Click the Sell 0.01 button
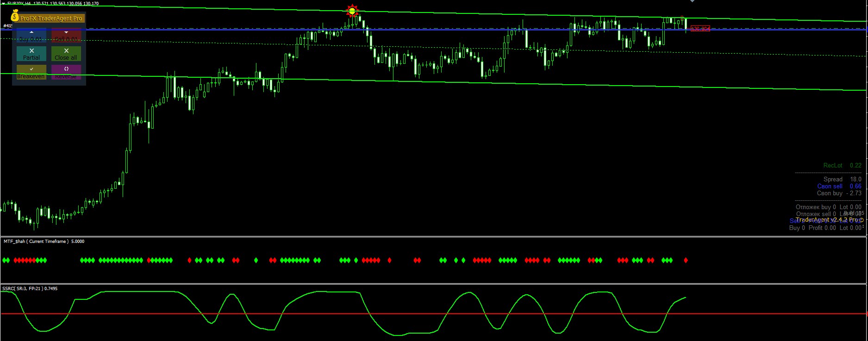Image resolution: width=868 pixels, height=341 pixels. [x=66, y=35]
